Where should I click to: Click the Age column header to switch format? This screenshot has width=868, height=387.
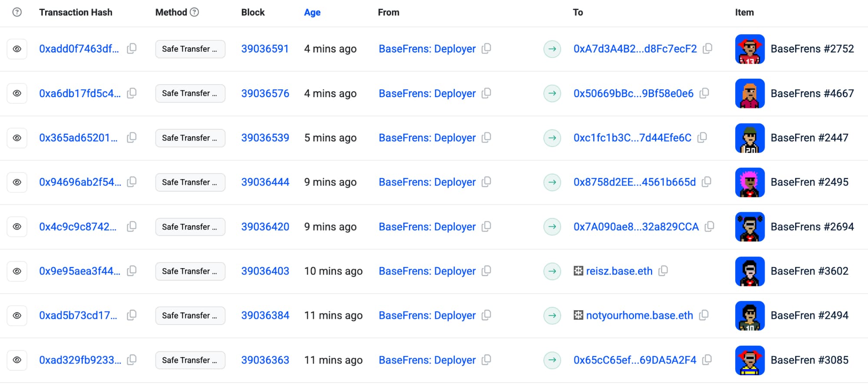point(312,12)
